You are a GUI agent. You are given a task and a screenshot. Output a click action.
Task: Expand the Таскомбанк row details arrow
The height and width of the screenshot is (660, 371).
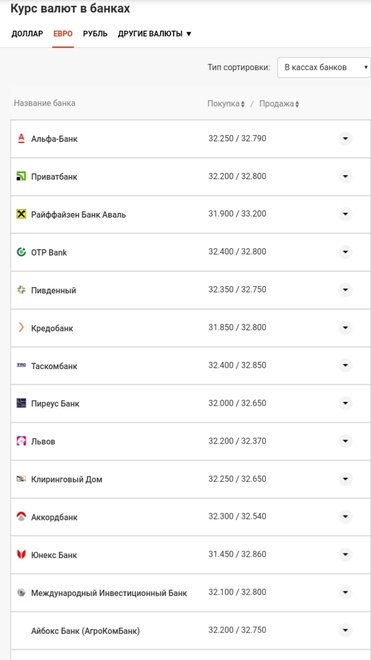tap(345, 365)
